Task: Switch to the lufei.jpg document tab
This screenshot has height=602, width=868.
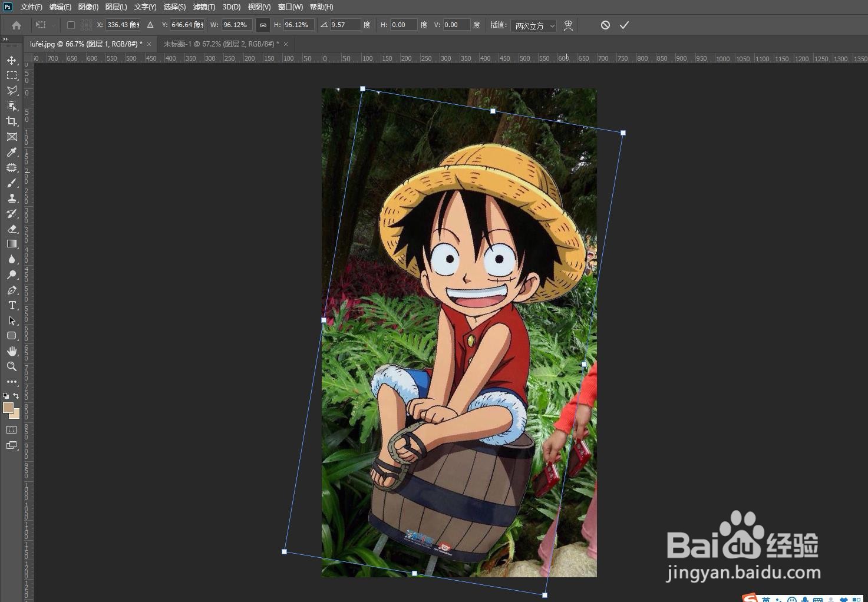Action: tap(87, 44)
